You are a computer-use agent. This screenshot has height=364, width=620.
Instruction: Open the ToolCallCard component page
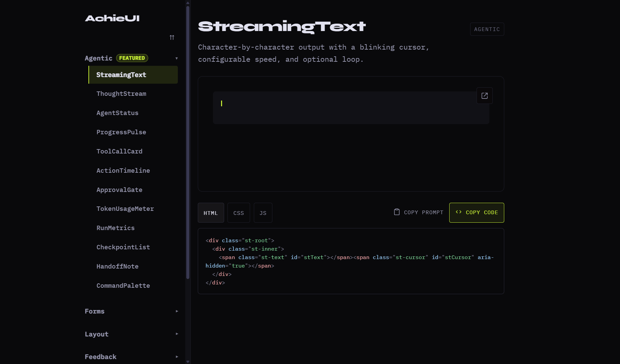click(119, 151)
